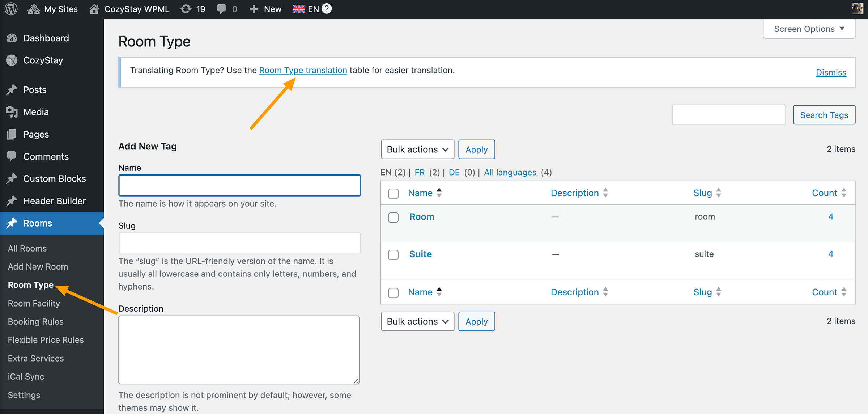Open the top Bulk actions dropdown
The image size is (868, 414).
click(417, 149)
